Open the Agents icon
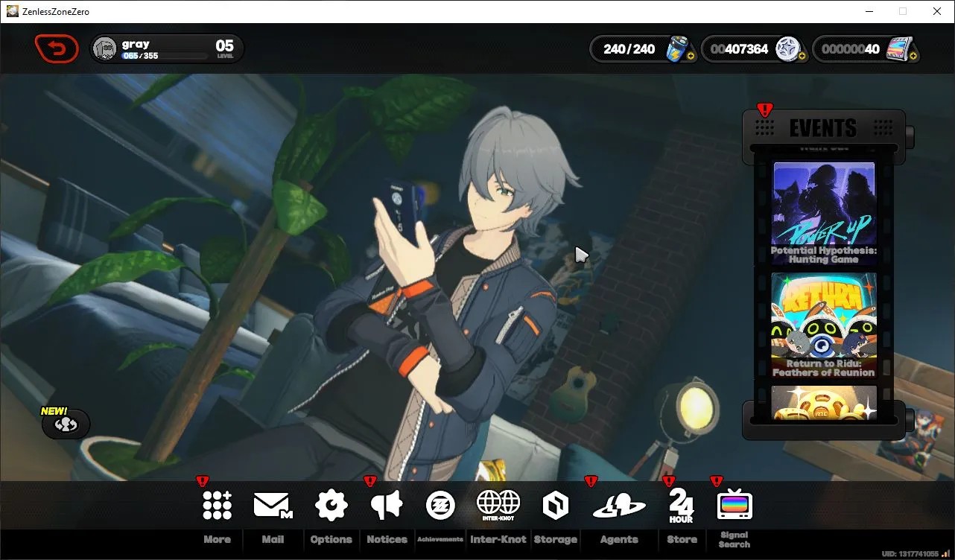Image resolution: width=955 pixels, height=560 pixels. [619, 506]
